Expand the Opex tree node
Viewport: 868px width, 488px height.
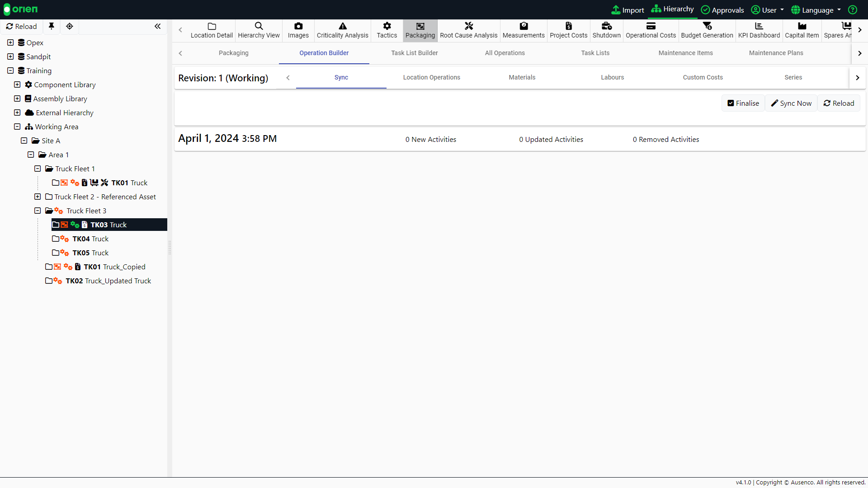pos(10,42)
